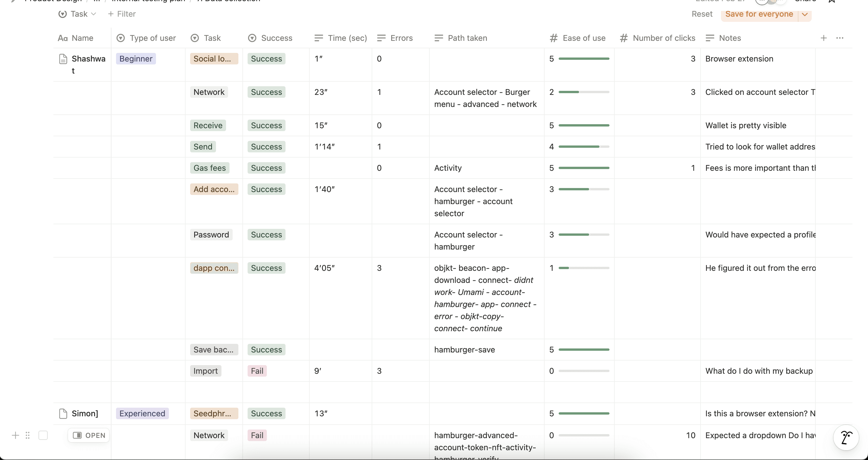
Task: Click the Ease of use column number icon
Action: (553, 38)
